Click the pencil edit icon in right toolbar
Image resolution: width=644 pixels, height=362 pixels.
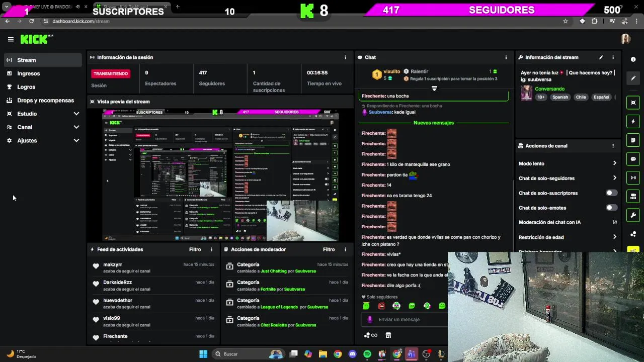point(633,78)
